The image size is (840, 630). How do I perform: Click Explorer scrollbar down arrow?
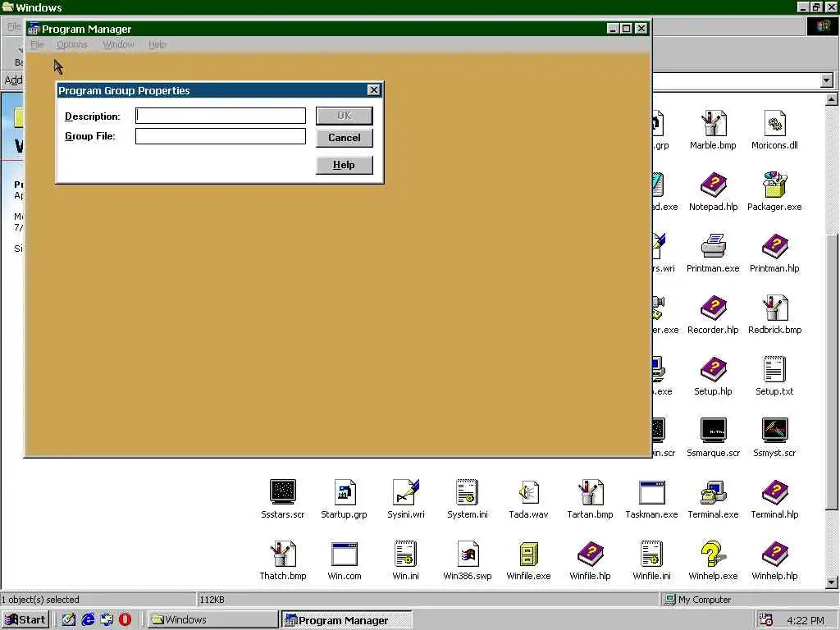832,582
